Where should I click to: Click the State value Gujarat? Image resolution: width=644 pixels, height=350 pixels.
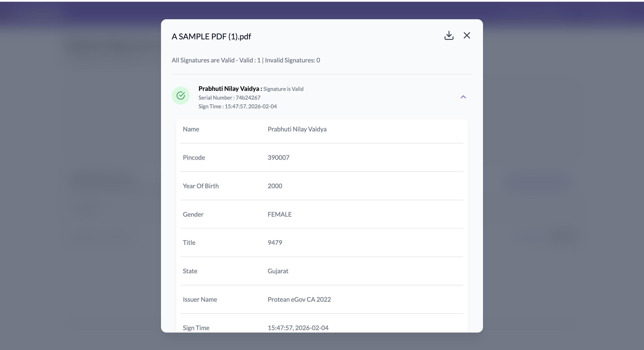click(x=278, y=271)
